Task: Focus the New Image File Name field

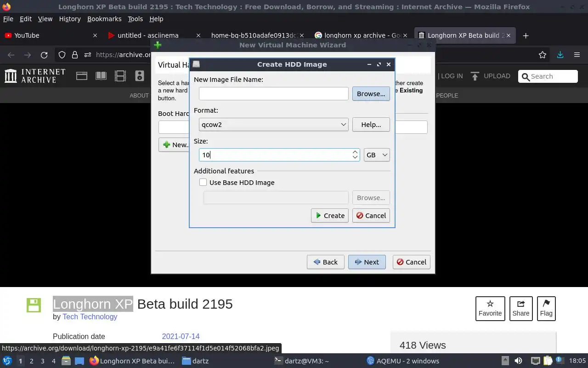Action: 274,94
